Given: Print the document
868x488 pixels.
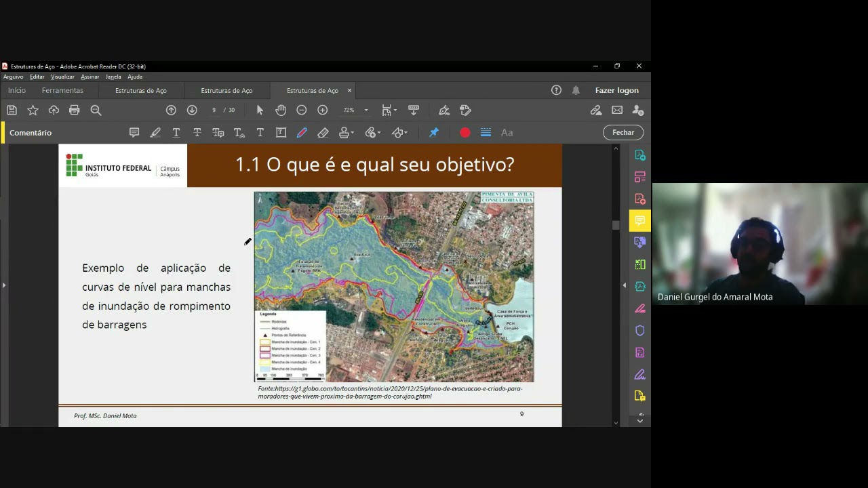Looking at the screenshot, I should click(x=75, y=110).
